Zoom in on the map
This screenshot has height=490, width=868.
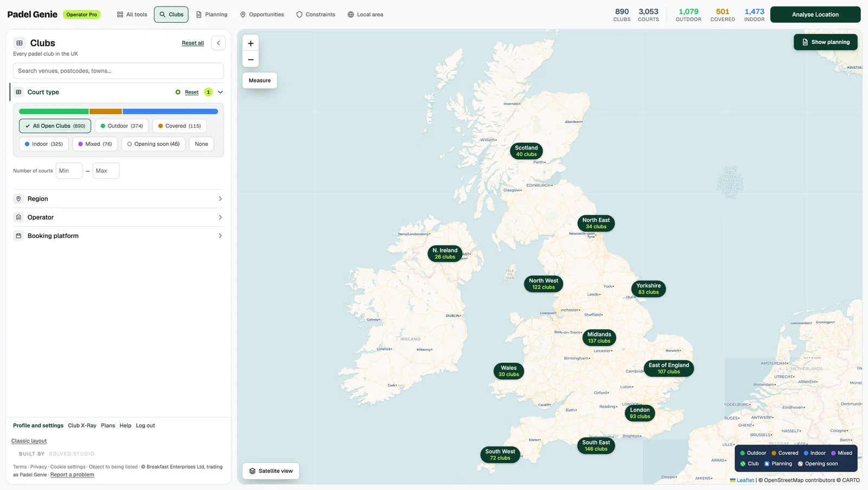[x=251, y=43]
